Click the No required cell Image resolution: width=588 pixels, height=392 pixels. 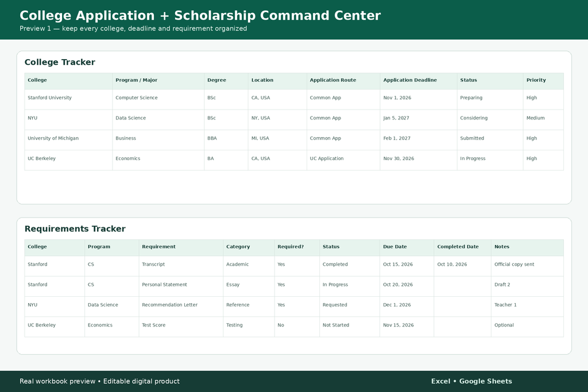[297, 327]
